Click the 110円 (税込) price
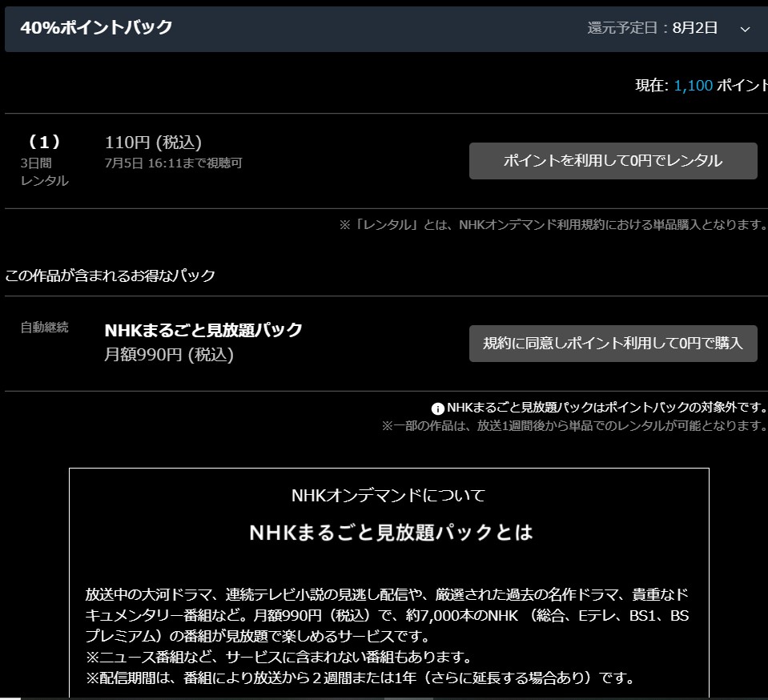This screenshot has height=700, width=768. 153,142
